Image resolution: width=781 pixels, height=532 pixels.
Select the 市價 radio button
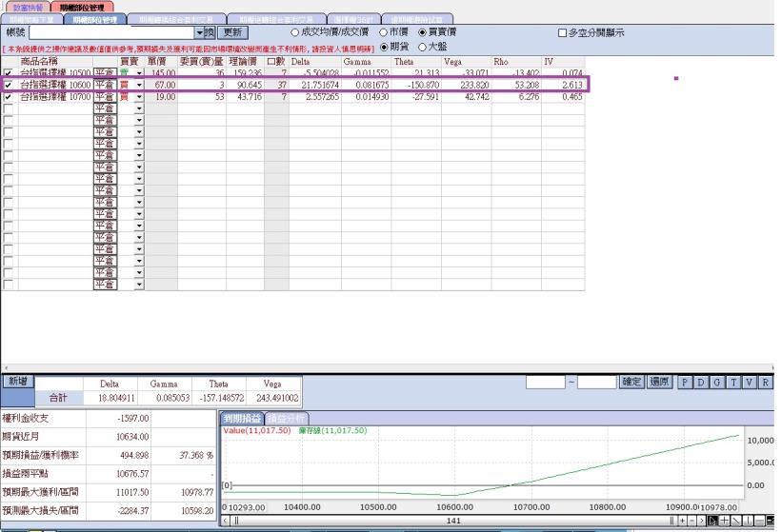(383, 32)
